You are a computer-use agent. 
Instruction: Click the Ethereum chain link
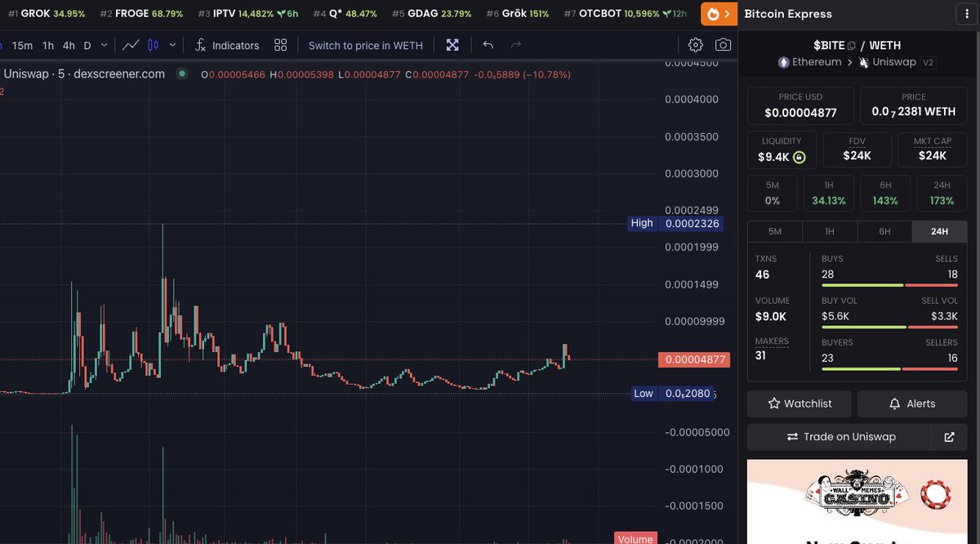pos(808,62)
